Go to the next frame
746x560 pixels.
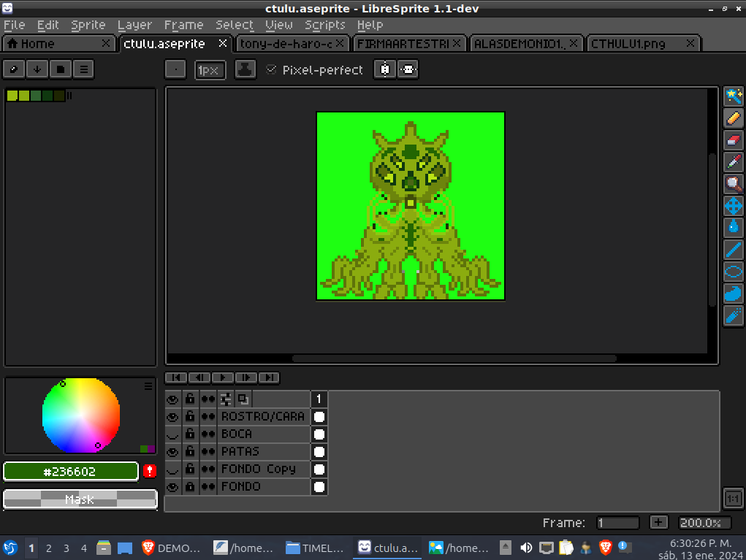pyautogui.click(x=246, y=377)
